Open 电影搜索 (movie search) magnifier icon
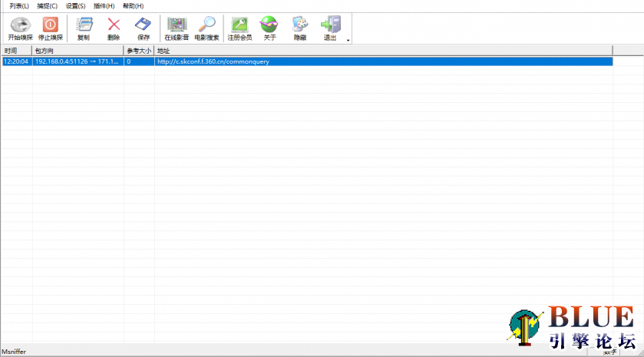Image resolution: width=644 pixels, height=357 pixels. coord(206,28)
